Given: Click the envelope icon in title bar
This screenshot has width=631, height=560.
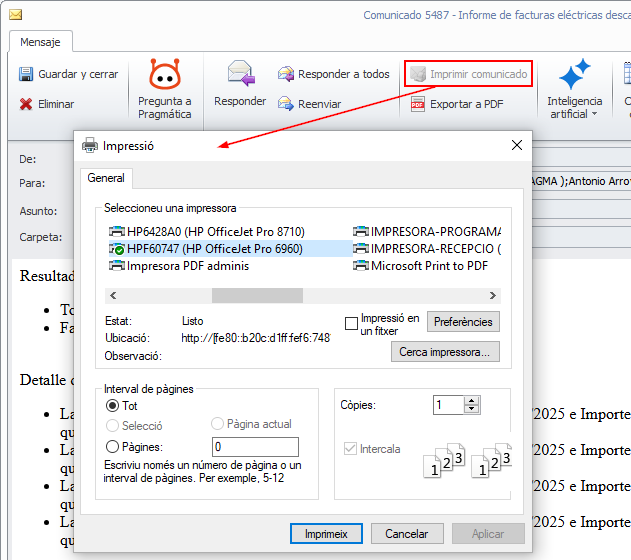Looking at the screenshot, I should 15,15.
